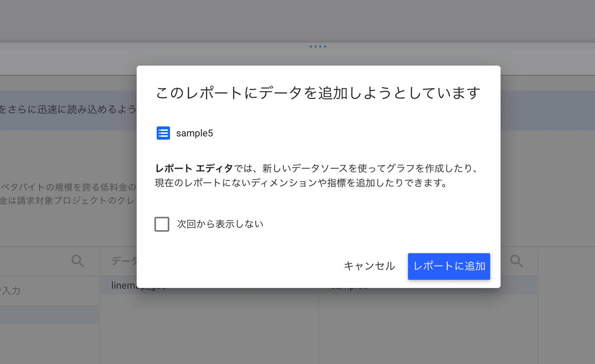Click the right panel search magnifier icon
This screenshot has width=595, height=364.
tap(517, 261)
